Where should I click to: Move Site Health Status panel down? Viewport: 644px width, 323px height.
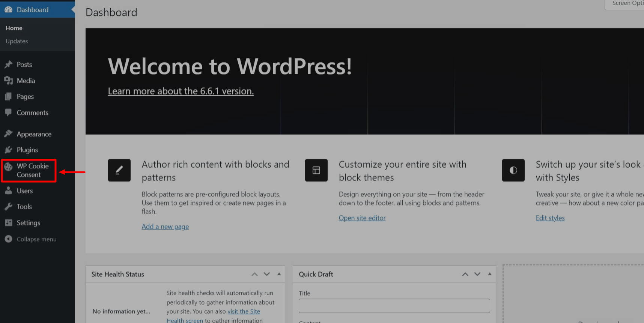(267, 274)
